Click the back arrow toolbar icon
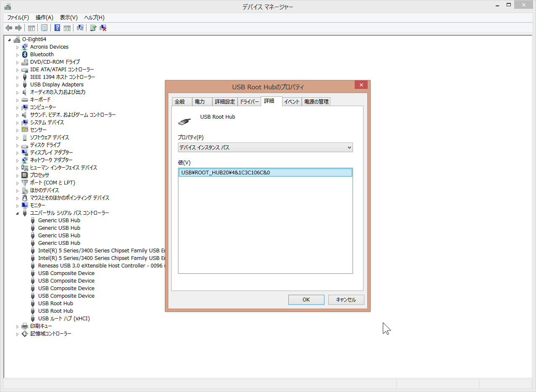Image resolution: width=536 pixels, height=392 pixels. click(9, 28)
